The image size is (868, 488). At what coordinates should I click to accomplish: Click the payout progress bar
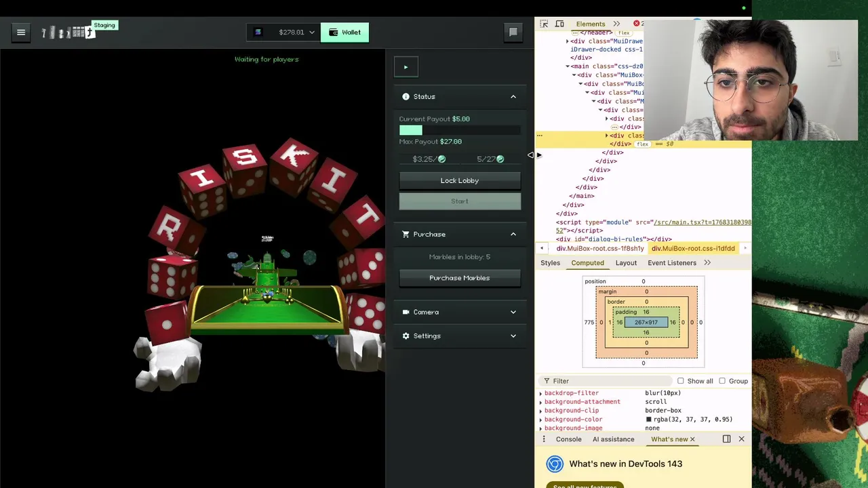(x=460, y=130)
